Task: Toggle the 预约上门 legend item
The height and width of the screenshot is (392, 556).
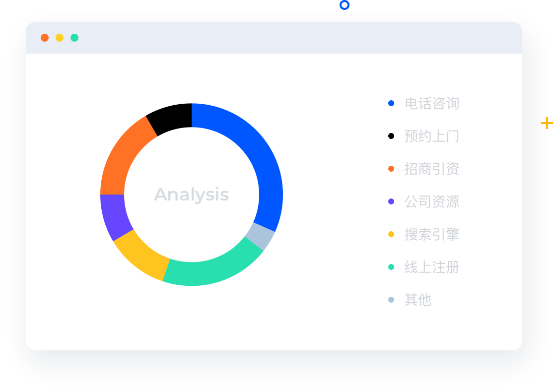Action: (x=431, y=136)
